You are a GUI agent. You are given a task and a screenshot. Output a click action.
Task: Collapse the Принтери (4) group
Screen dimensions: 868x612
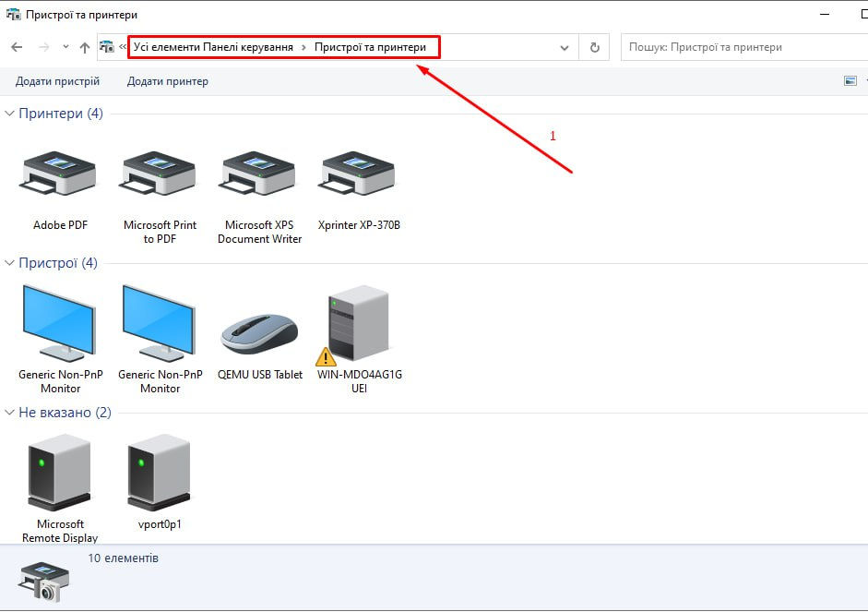10,114
